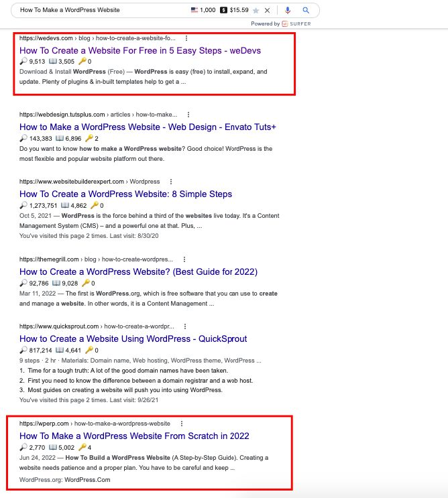Click the book icon beside 5,002
This screenshot has width=448, height=498.
pyautogui.click(x=53, y=447)
